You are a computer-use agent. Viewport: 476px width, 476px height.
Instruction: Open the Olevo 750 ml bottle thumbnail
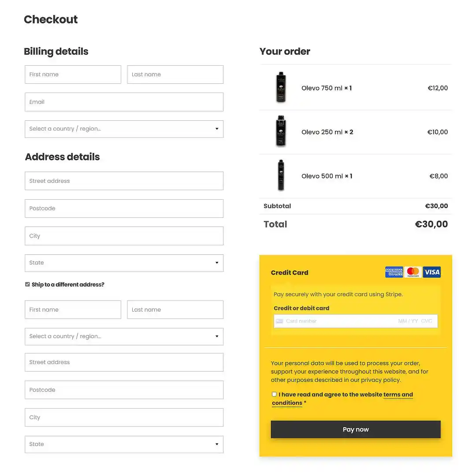(x=281, y=87)
